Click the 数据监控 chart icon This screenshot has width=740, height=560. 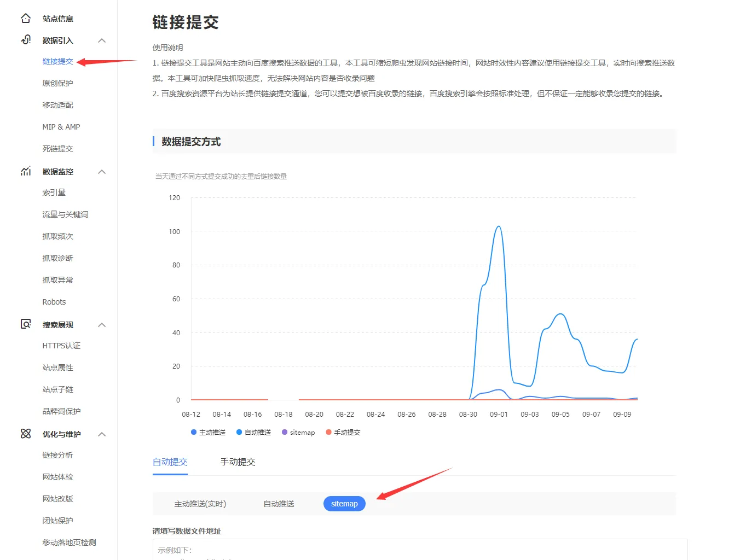(26, 171)
